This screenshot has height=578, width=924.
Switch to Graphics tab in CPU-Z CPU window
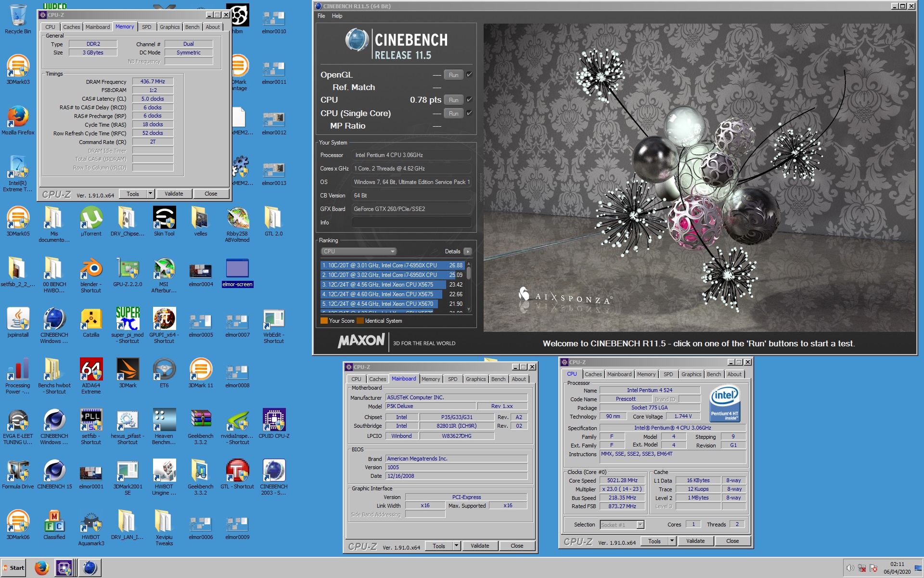tap(691, 374)
